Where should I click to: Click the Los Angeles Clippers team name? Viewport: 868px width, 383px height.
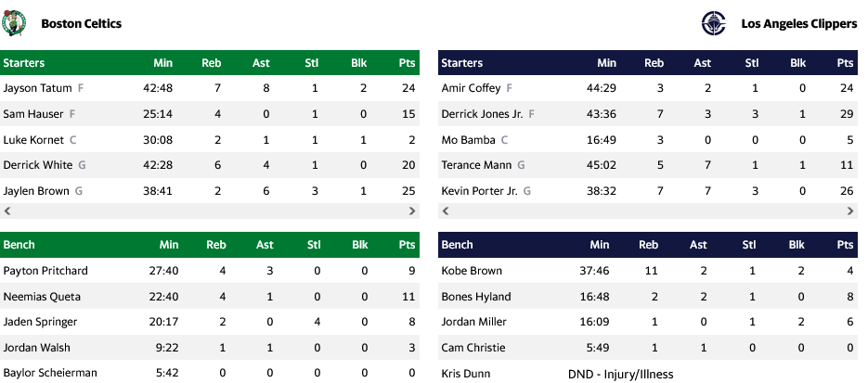coord(798,23)
